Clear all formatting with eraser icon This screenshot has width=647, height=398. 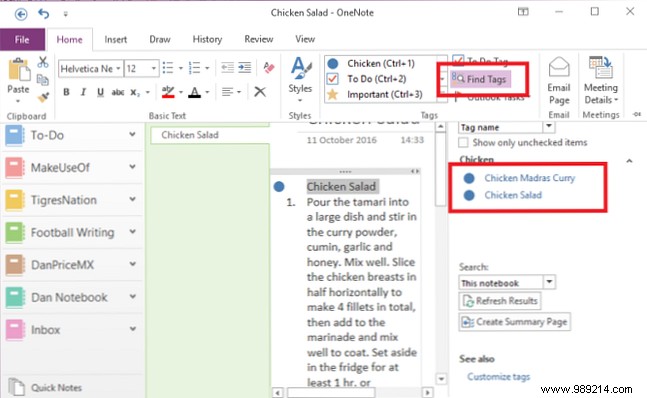point(269,68)
